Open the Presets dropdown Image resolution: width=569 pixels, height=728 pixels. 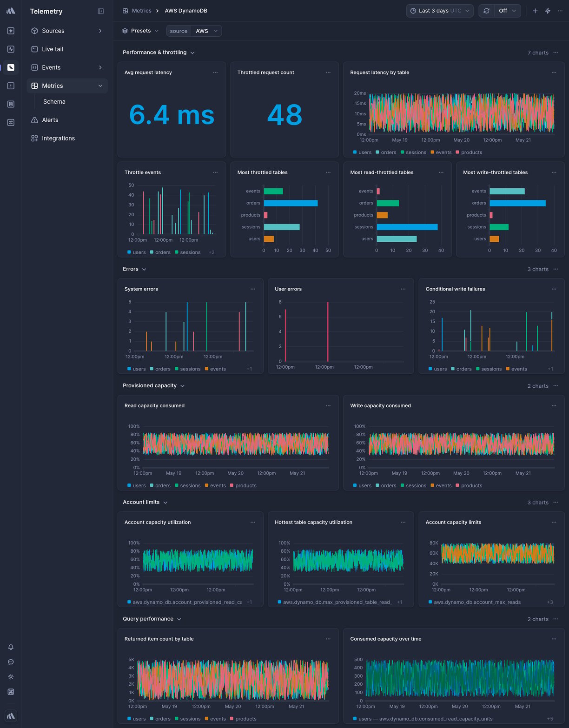[x=140, y=31]
